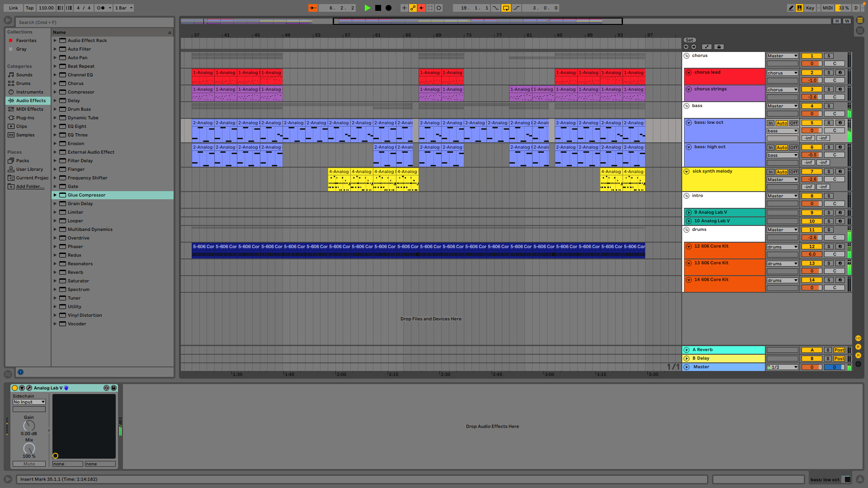Expand the Glue Compressor folder
The width and height of the screenshot is (868, 488).
click(55, 195)
